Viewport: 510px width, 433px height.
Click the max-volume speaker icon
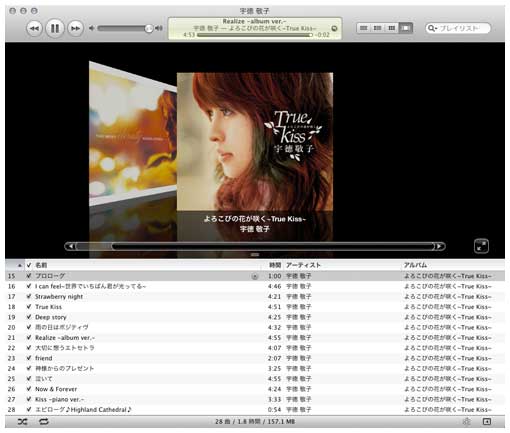tap(159, 28)
